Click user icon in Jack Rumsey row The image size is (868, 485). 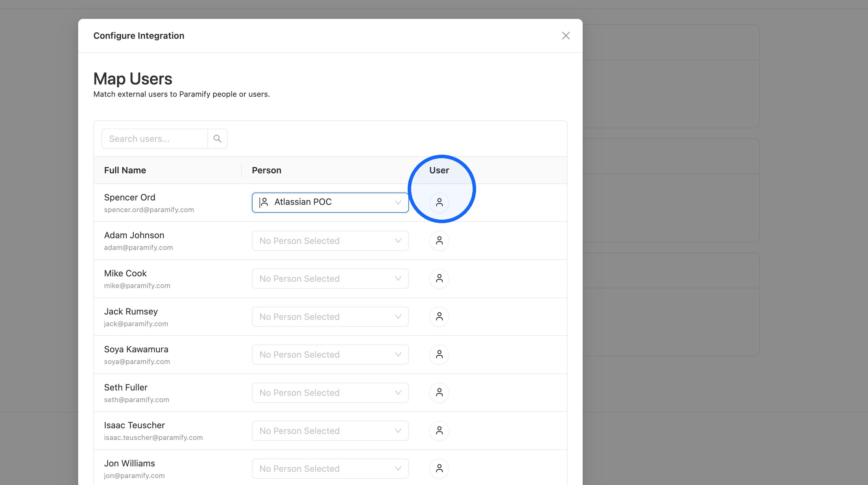click(x=439, y=317)
